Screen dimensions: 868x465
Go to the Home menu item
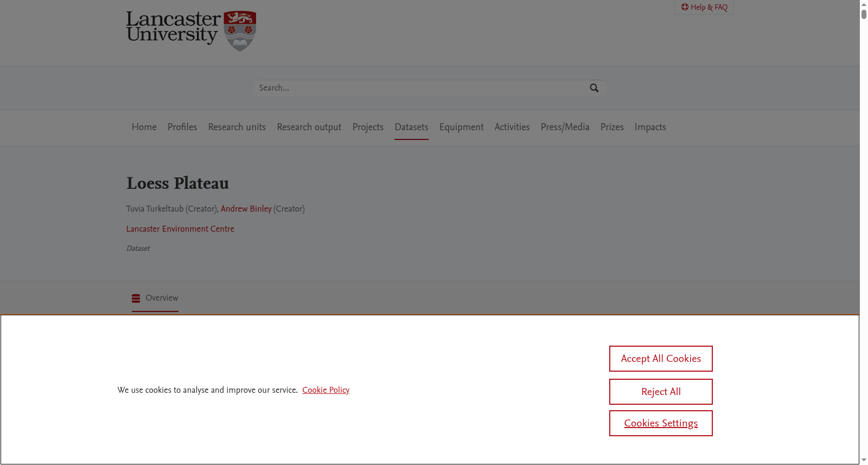pyautogui.click(x=144, y=127)
